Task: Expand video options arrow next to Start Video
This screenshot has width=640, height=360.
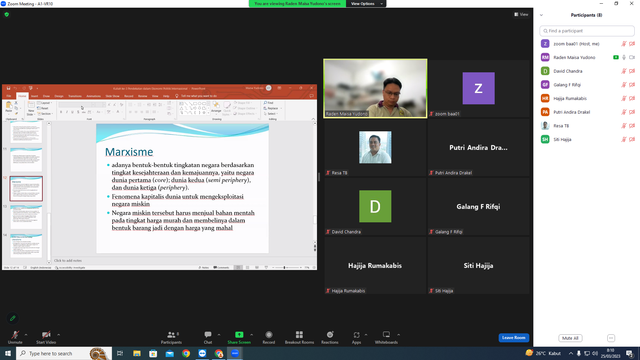Action: pyautogui.click(x=58, y=335)
